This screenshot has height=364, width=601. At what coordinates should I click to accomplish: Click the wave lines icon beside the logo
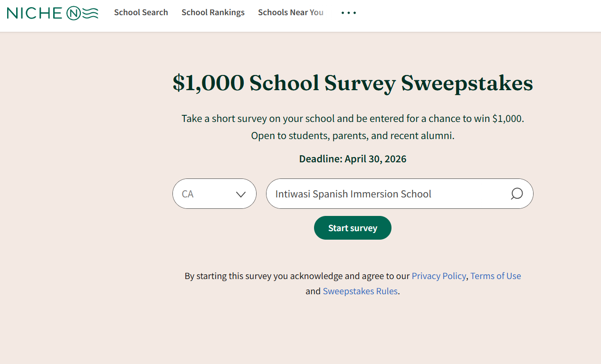[90, 13]
